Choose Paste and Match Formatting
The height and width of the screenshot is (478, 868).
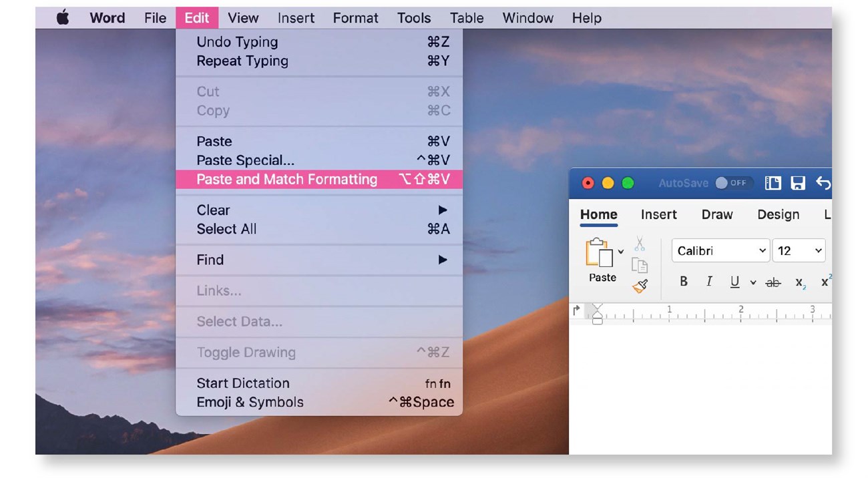pos(318,179)
